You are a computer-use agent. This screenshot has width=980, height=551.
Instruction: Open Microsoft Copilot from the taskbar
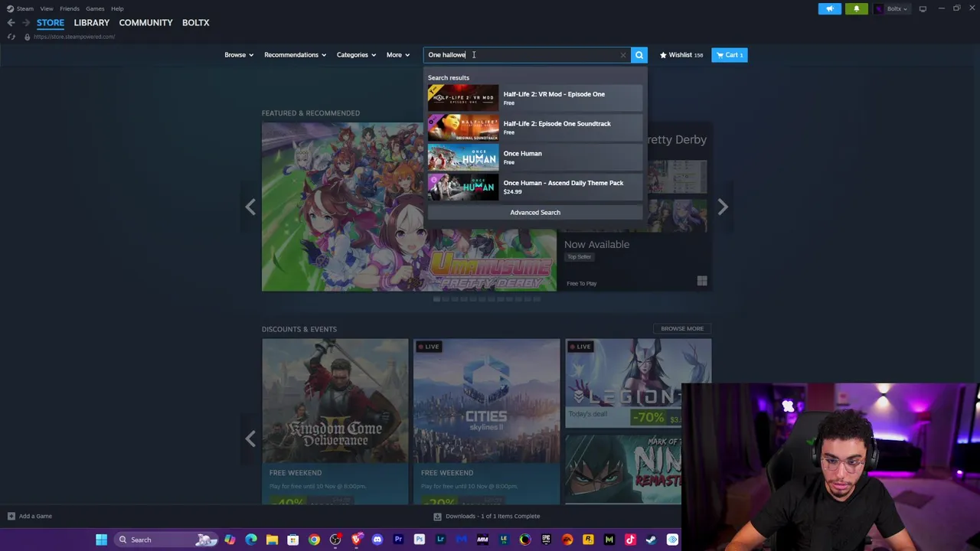pyautogui.click(x=230, y=540)
